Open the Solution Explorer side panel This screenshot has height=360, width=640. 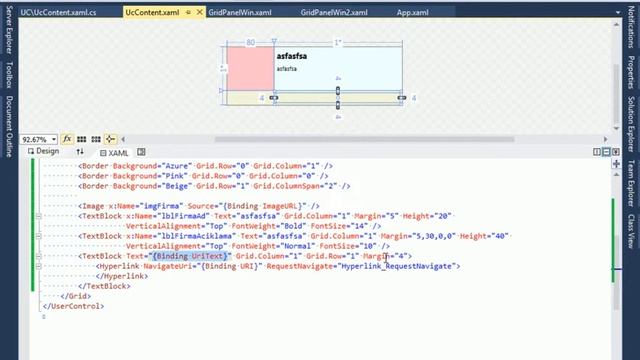631,124
